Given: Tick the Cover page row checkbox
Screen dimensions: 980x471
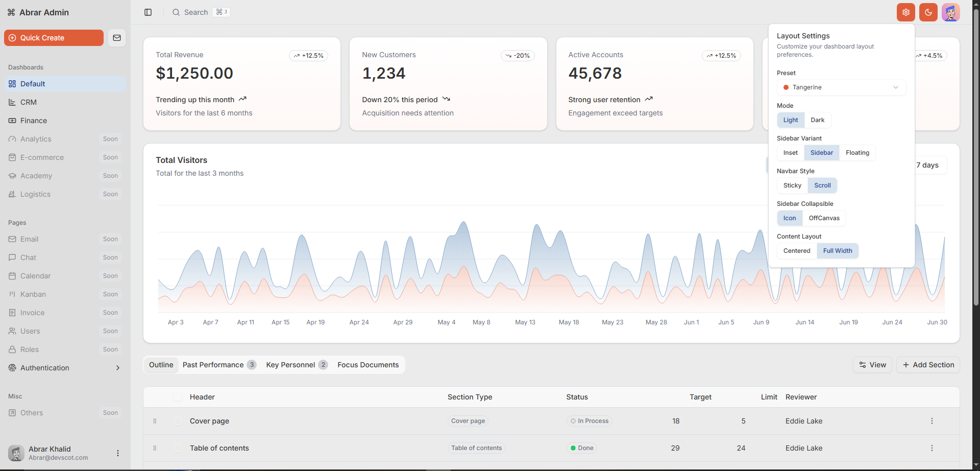Looking at the screenshot, I should pos(178,421).
